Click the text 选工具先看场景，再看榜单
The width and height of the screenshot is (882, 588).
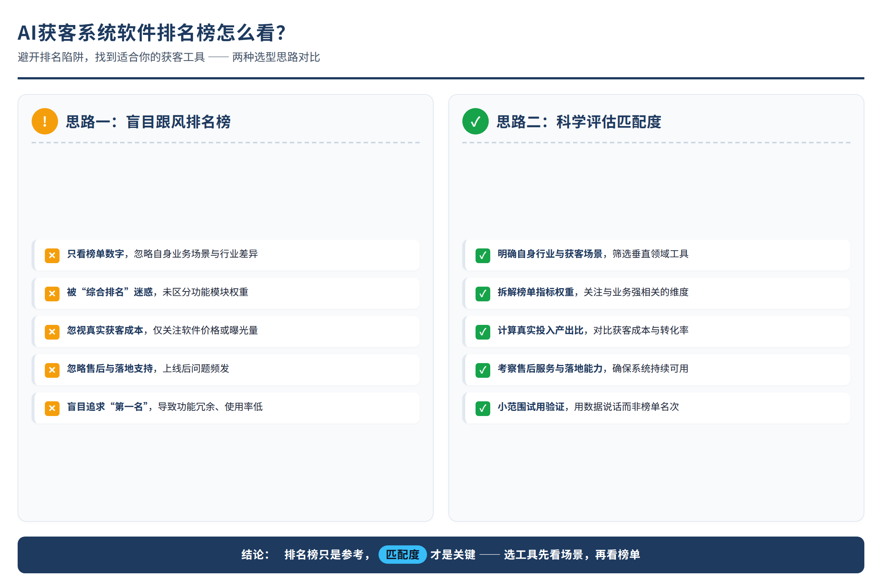[572, 555]
